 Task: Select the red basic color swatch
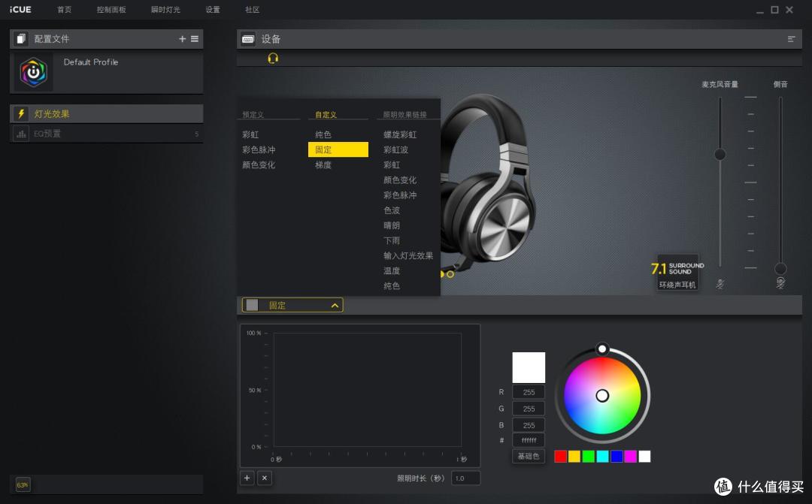pyautogui.click(x=560, y=456)
